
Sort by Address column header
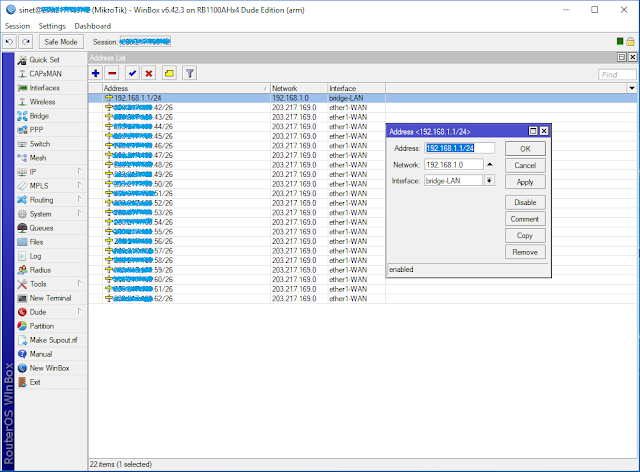[x=186, y=88]
